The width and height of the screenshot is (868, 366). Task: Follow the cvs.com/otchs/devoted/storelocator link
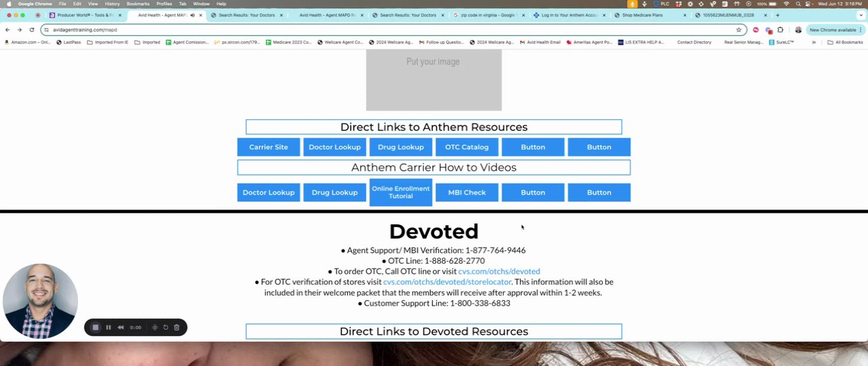pyautogui.click(x=447, y=282)
